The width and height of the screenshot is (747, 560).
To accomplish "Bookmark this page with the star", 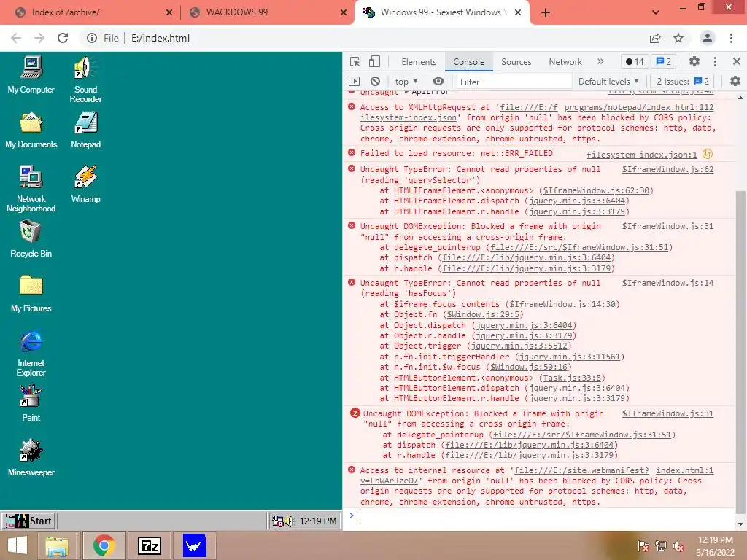I will tap(678, 38).
